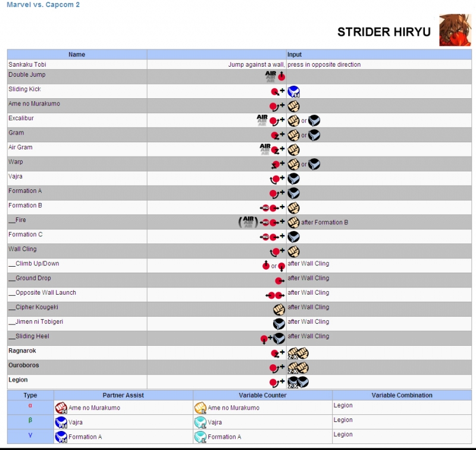This screenshot has width=476, height=450.
Task: Click the charge direction icon in Formation B row
Action: point(270,208)
